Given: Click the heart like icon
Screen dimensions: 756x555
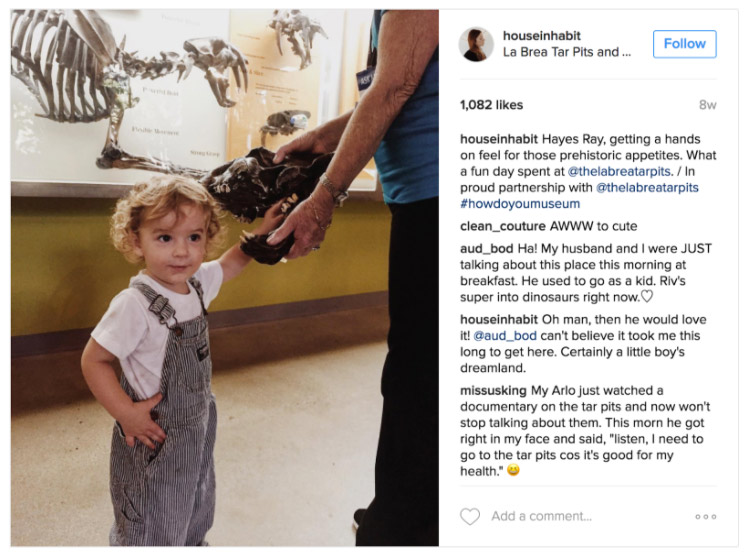Looking at the screenshot, I should [x=470, y=516].
